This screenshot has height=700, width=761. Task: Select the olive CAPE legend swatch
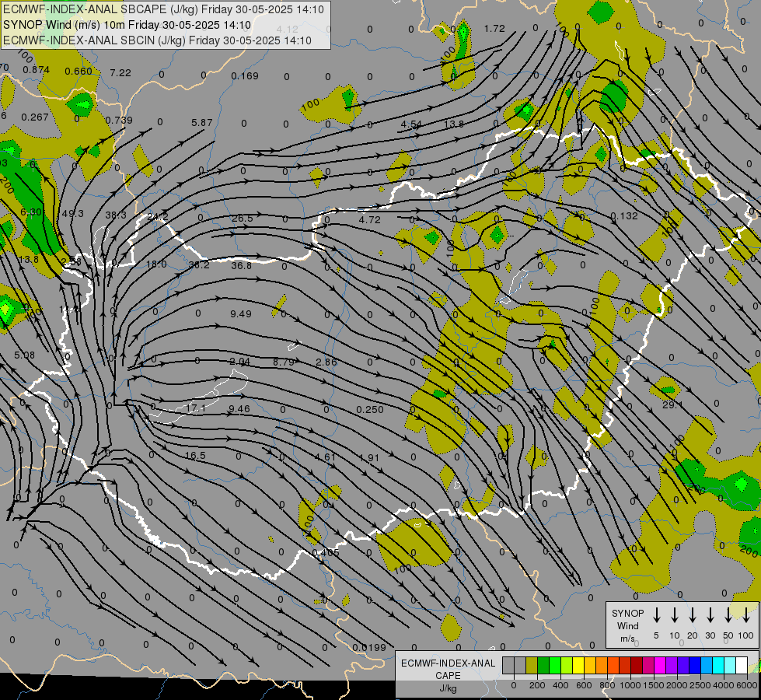(x=532, y=665)
